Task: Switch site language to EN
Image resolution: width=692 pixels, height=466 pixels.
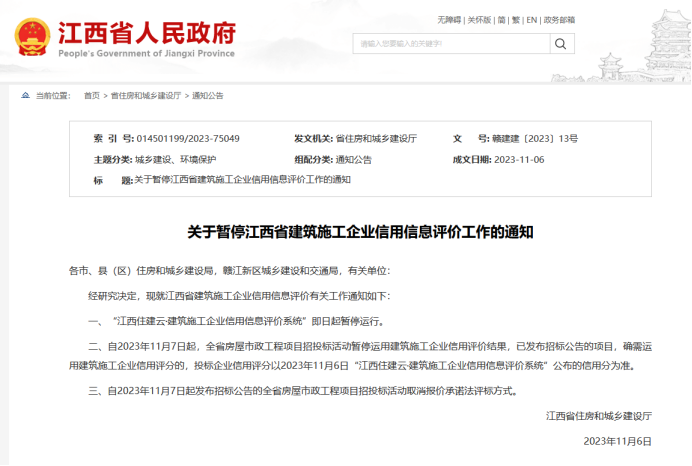Action: click(531, 20)
